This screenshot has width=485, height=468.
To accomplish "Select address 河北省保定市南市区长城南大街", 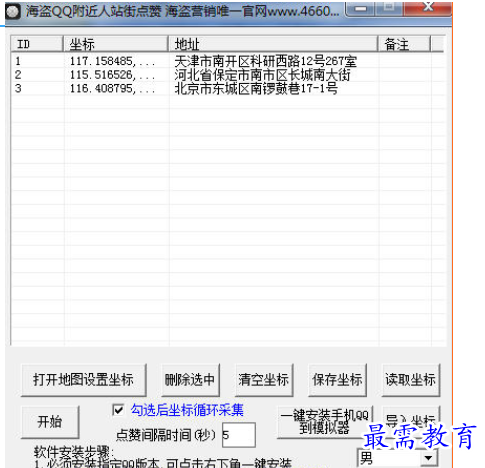I will (262, 75).
